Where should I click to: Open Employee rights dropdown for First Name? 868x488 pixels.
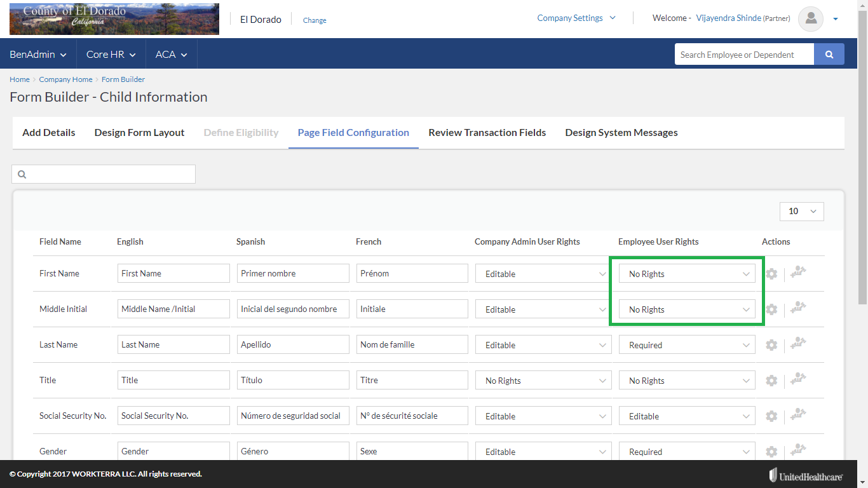click(688, 274)
